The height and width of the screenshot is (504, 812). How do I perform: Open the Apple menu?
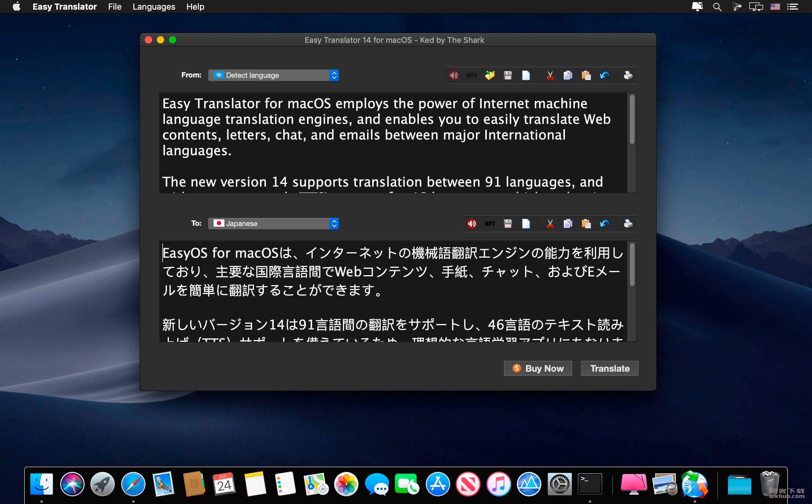point(16,7)
